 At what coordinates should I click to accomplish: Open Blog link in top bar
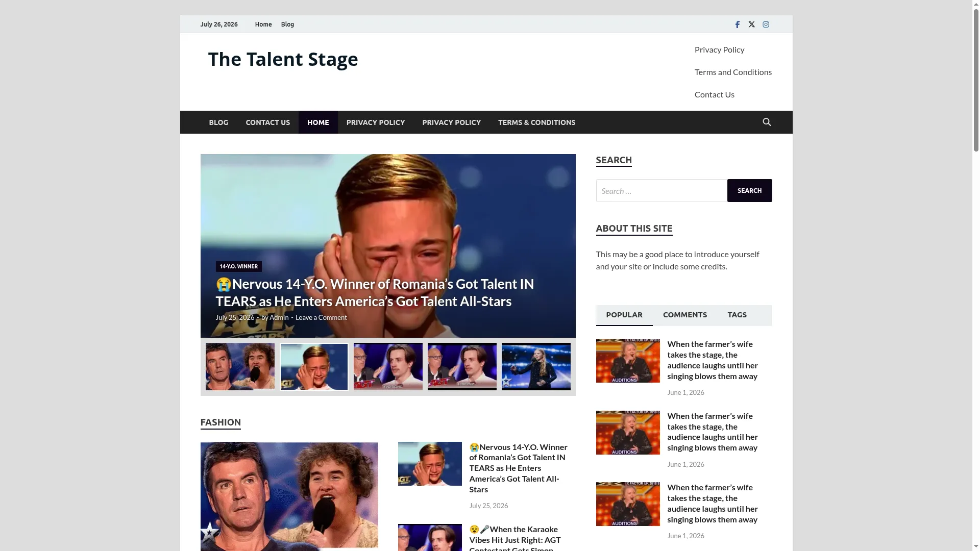[287, 24]
